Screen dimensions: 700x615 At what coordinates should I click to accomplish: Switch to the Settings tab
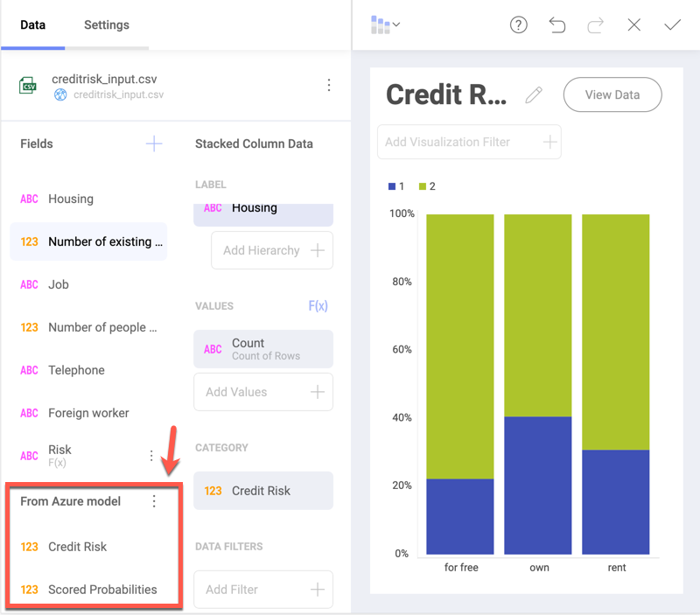tap(107, 24)
